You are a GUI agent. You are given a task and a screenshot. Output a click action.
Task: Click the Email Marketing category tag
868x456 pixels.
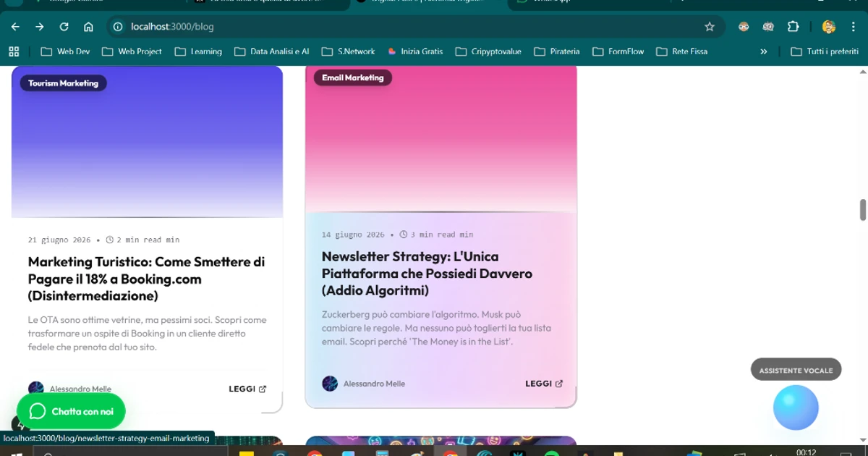point(352,77)
